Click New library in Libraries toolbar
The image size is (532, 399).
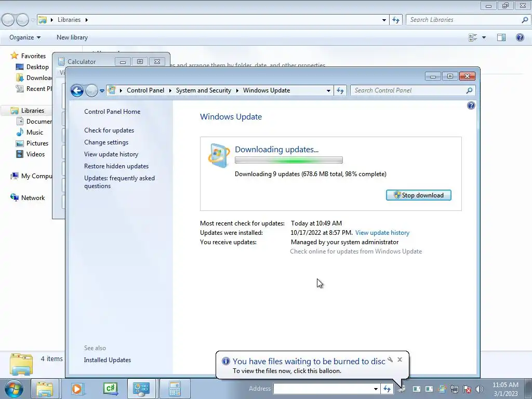tap(72, 37)
